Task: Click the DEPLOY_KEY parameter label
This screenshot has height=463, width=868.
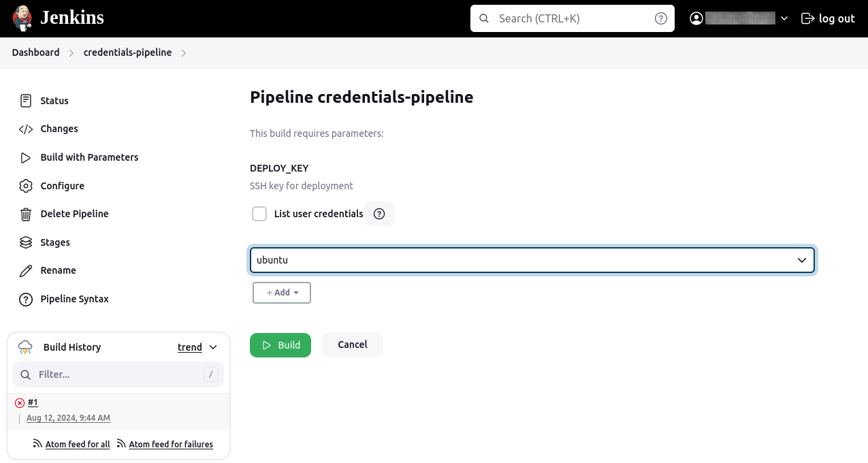Action: click(279, 168)
